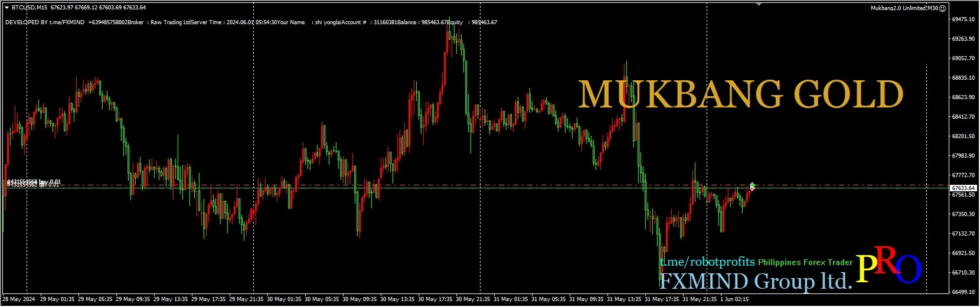Click the 29 May 17:35 time axis label
The image size is (980, 307).
[x=208, y=299]
